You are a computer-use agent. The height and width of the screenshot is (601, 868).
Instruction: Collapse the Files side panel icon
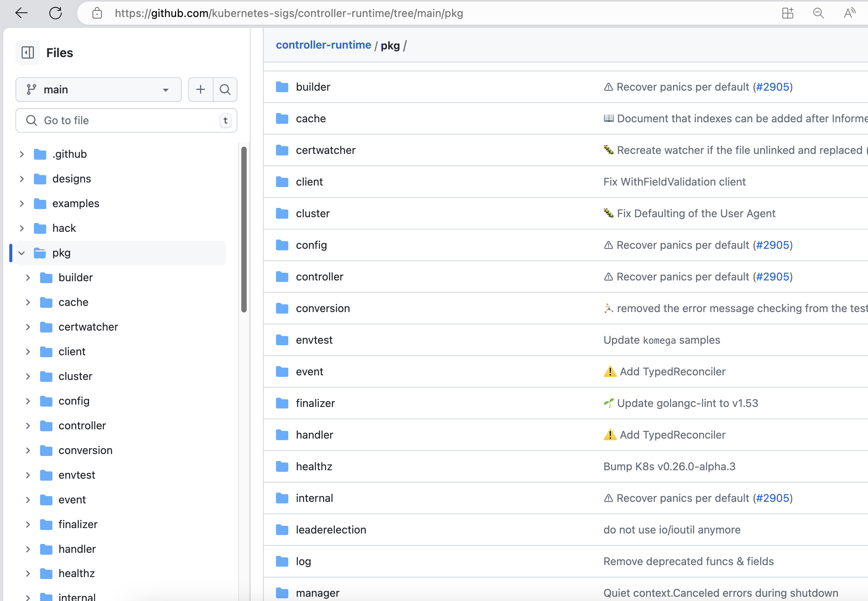coord(28,52)
